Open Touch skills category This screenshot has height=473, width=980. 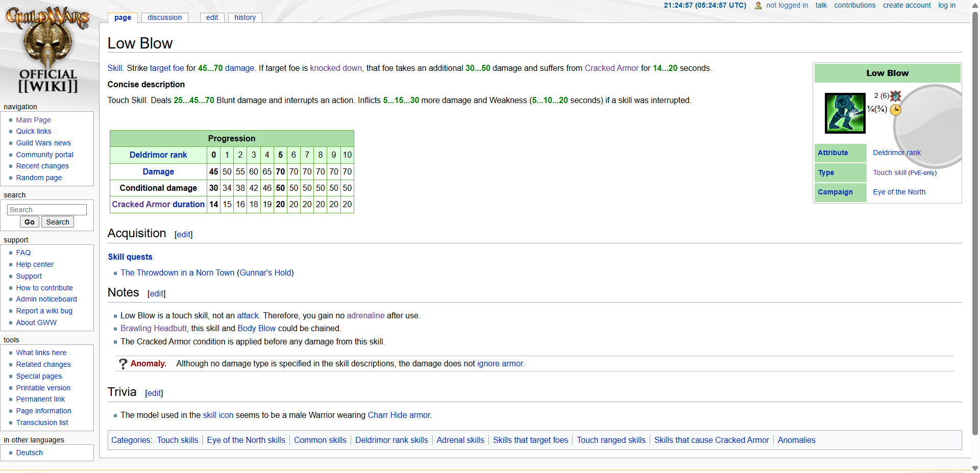pos(178,440)
